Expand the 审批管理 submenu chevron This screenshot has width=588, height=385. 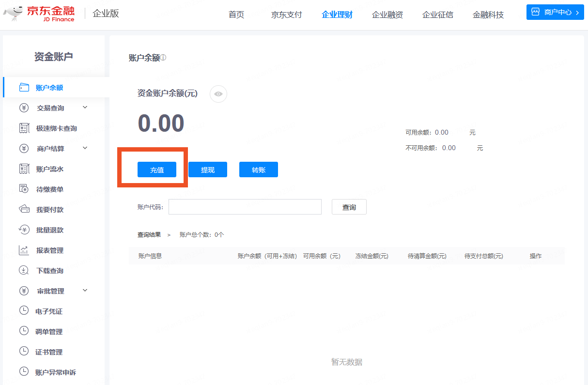pyautogui.click(x=85, y=291)
